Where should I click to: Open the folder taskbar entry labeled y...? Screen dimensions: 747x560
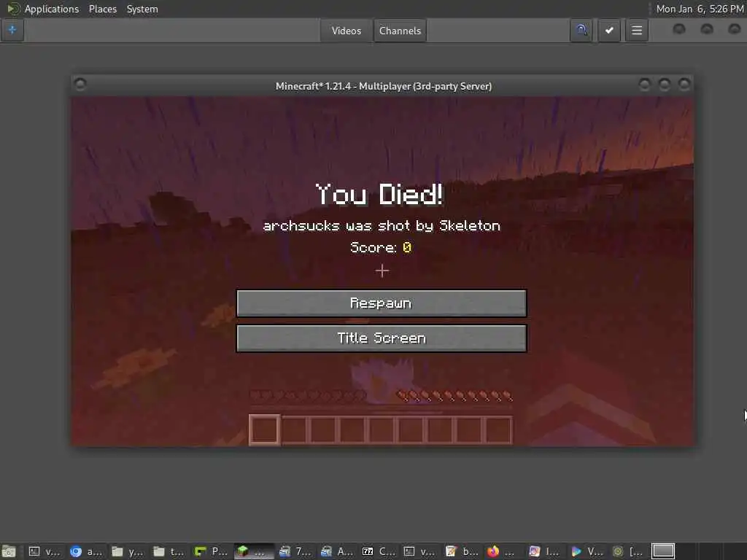[128, 551]
